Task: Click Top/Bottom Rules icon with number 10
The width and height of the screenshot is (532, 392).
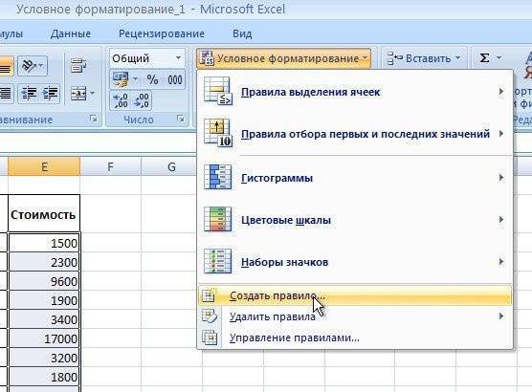Action: [218, 133]
